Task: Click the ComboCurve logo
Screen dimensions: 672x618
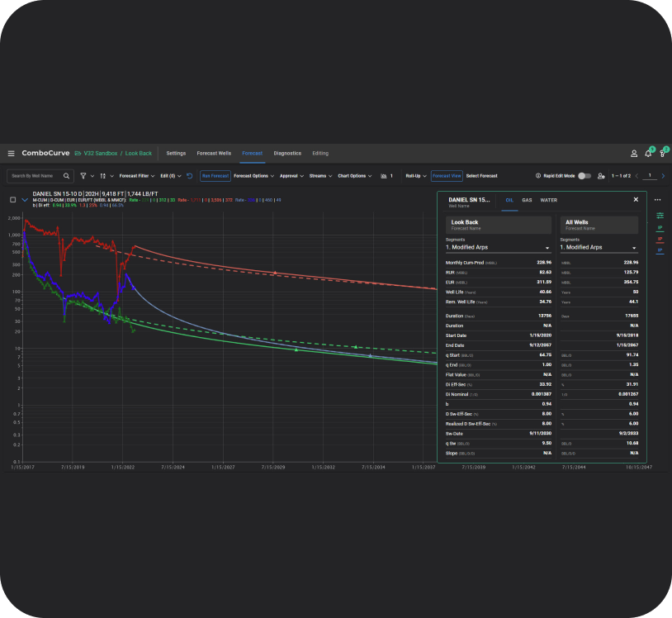Action: (45, 153)
